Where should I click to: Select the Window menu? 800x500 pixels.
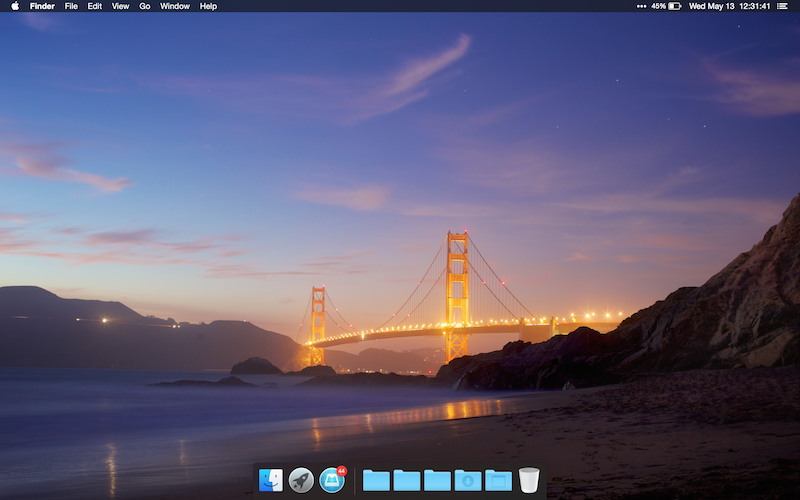coord(174,6)
